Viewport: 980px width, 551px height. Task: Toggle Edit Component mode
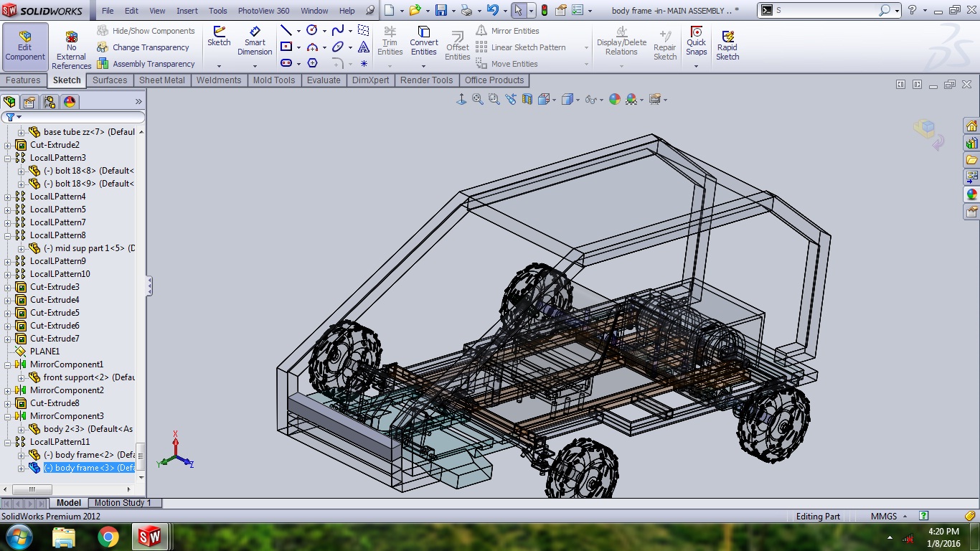click(x=25, y=47)
